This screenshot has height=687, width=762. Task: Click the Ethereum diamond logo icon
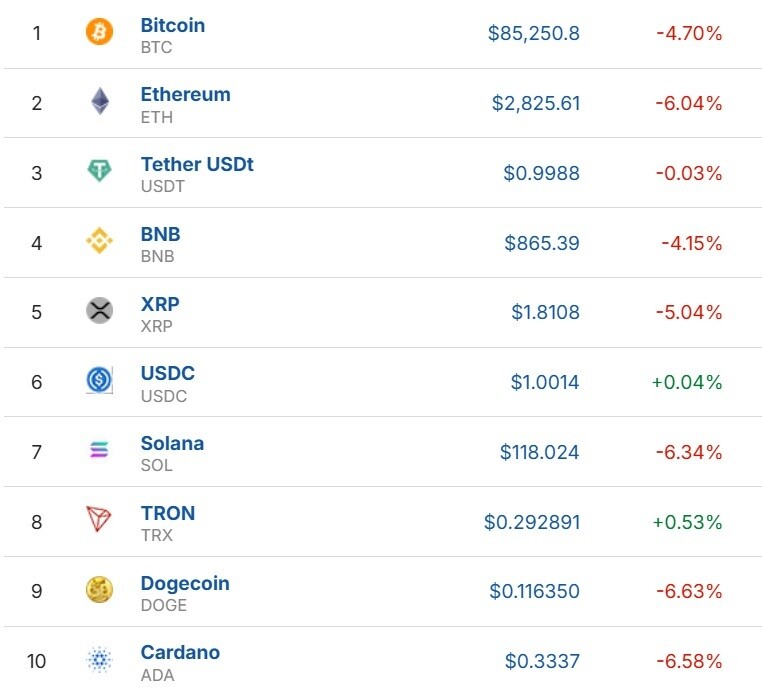[99, 102]
